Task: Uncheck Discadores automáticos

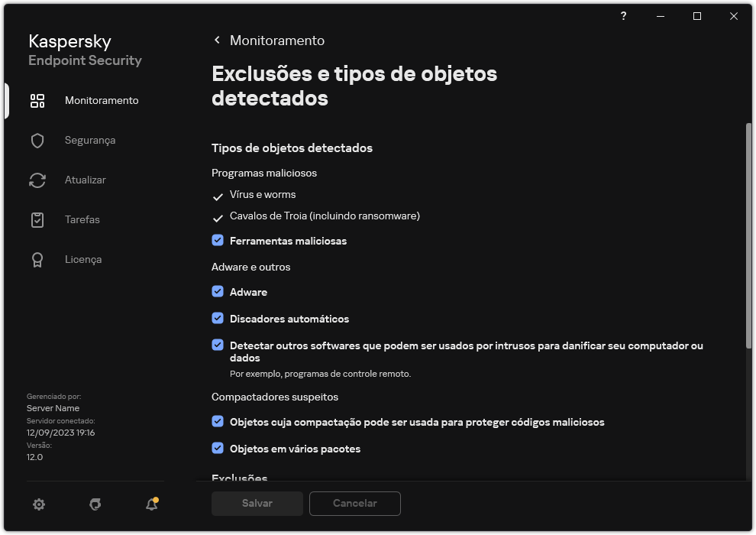Action: point(218,319)
